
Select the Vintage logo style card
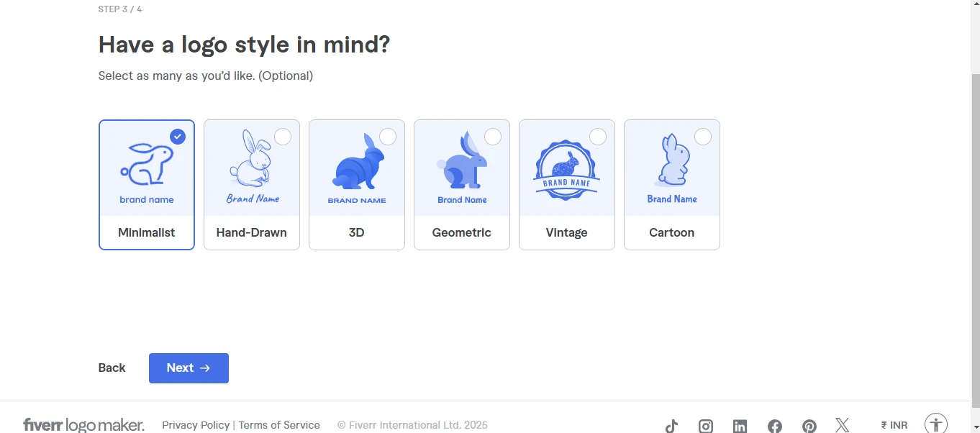(x=567, y=185)
